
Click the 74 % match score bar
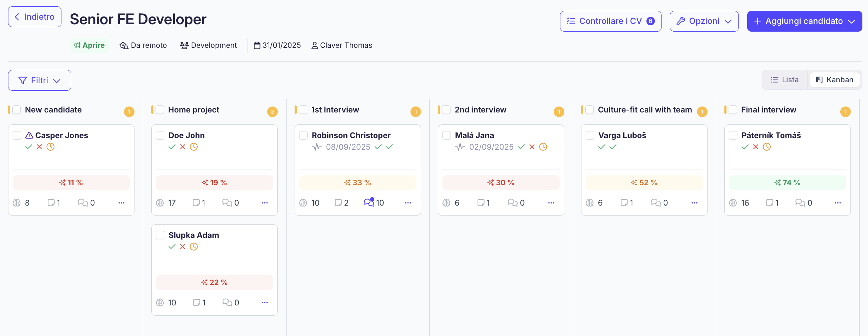(x=787, y=183)
